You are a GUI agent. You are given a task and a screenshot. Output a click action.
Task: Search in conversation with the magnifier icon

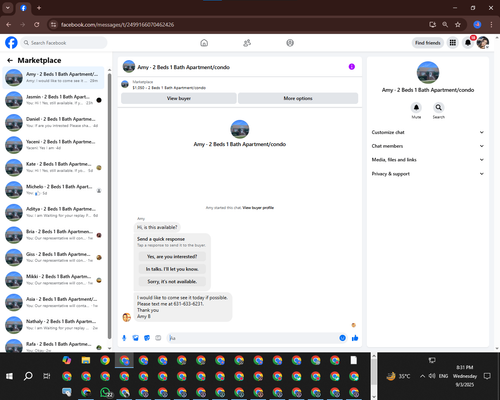pos(439,107)
